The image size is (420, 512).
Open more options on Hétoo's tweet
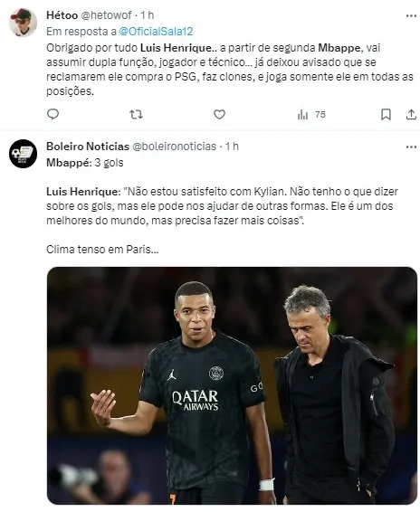coord(411,15)
